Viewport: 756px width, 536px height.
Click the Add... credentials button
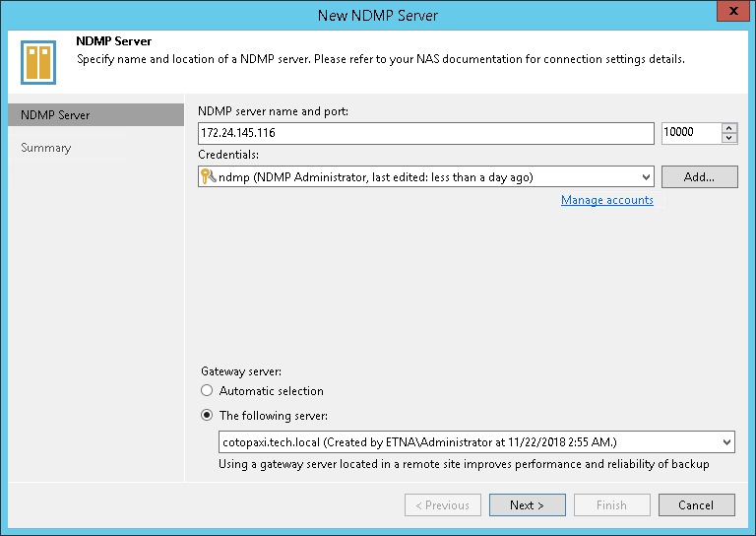699,177
